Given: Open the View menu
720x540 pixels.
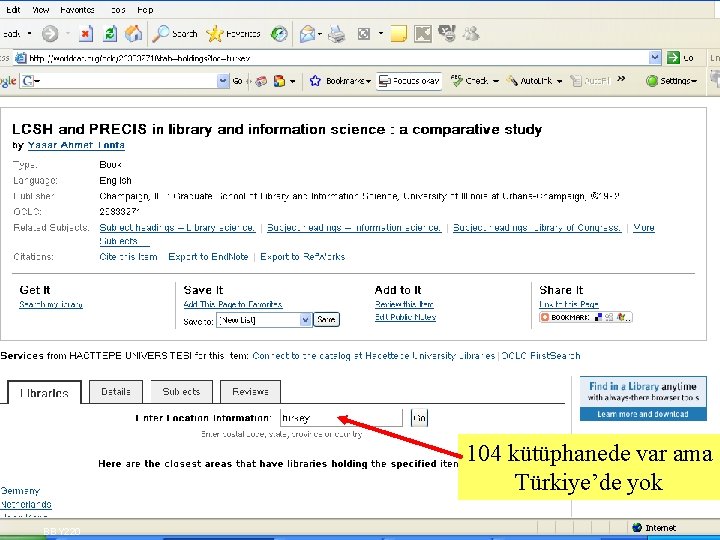Looking at the screenshot, I should [40, 10].
